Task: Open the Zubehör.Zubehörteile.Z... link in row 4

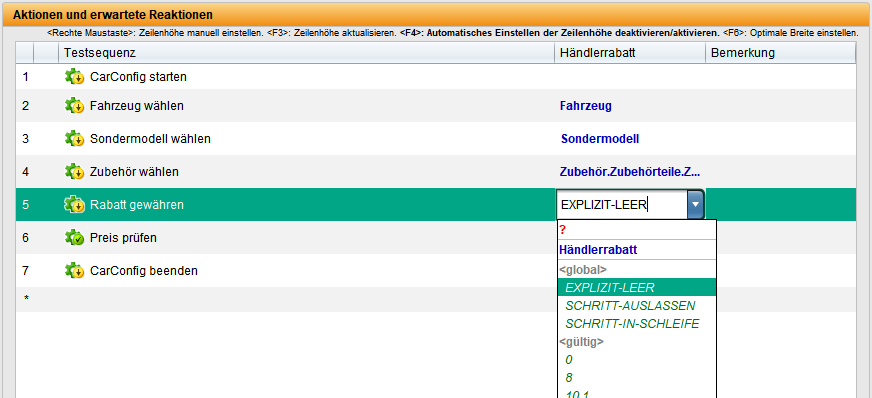Action: click(x=630, y=172)
